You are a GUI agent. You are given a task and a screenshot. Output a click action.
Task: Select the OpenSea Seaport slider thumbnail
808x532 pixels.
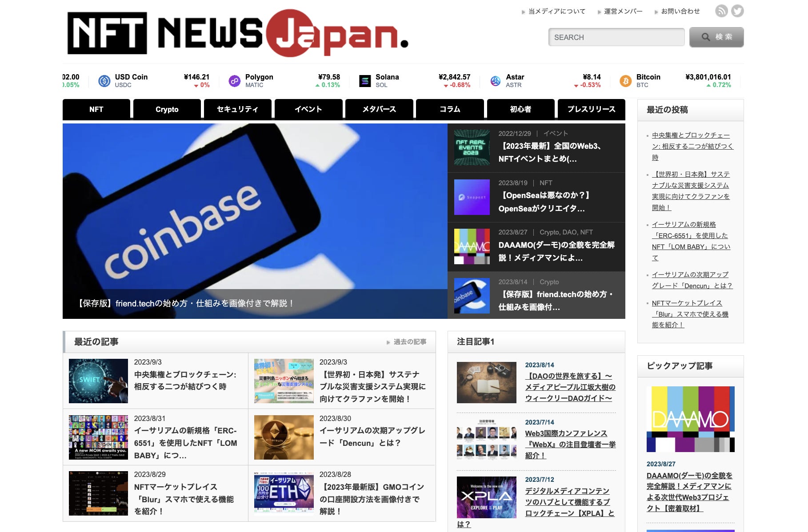point(472,197)
